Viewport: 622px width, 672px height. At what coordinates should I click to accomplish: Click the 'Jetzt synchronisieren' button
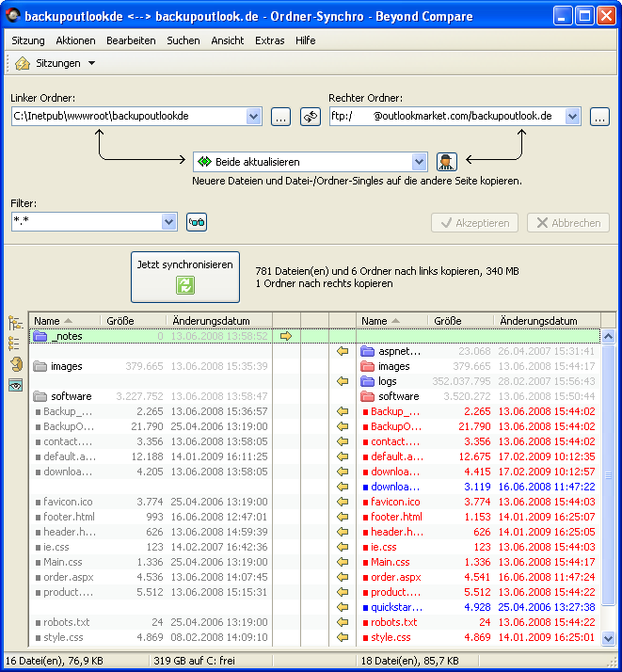[184, 276]
